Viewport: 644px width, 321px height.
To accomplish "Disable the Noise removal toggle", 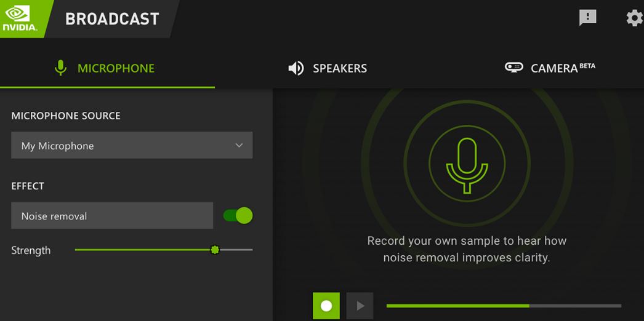I will pyautogui.click(x=238, y=216).
